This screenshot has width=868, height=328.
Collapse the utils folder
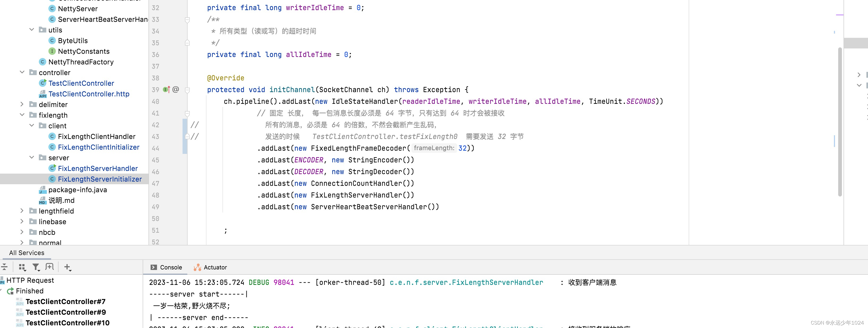tap(32, 30)
